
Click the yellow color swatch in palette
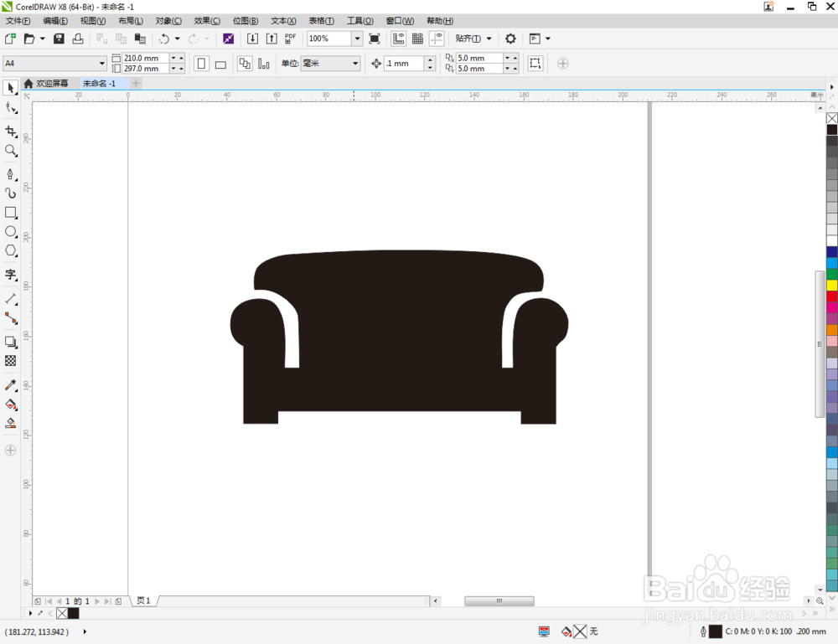(x=832, y=286)
